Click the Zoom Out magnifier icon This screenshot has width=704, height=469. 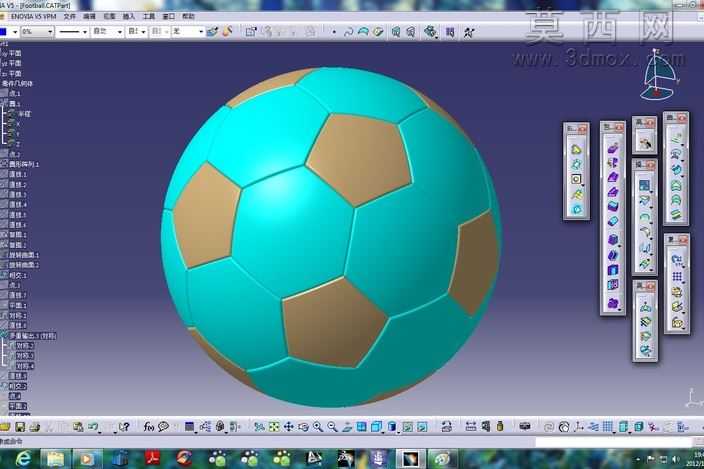(x=332, y=427)
